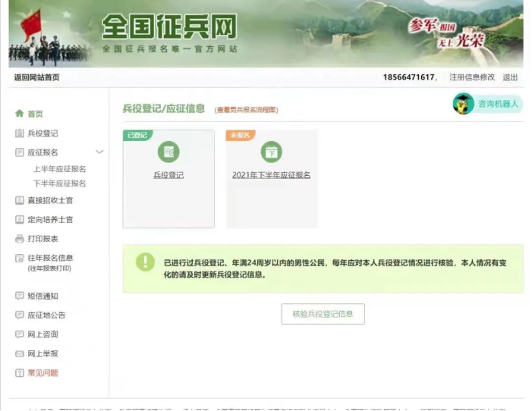Click the 退出 logout link
This screenshot has height=411, width=532.
(510, 77)
